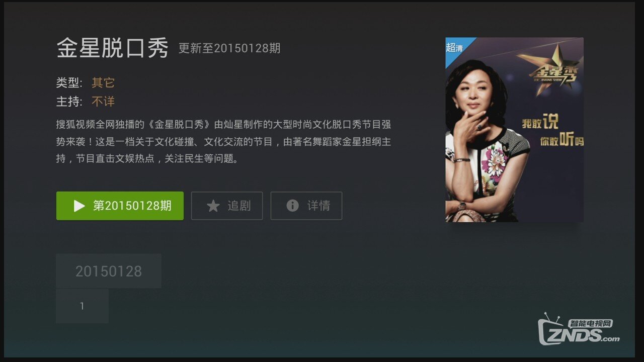Click the 其它 type value

(103, 82)
